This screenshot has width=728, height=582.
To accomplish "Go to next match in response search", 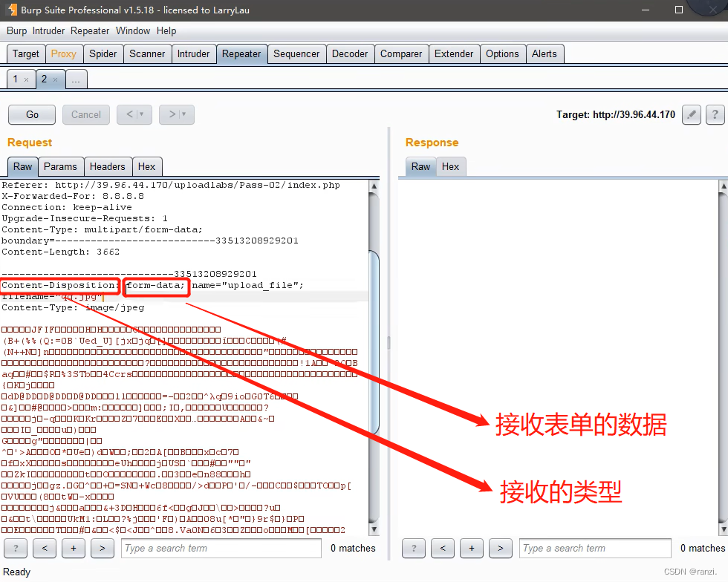I will (500, 548).
